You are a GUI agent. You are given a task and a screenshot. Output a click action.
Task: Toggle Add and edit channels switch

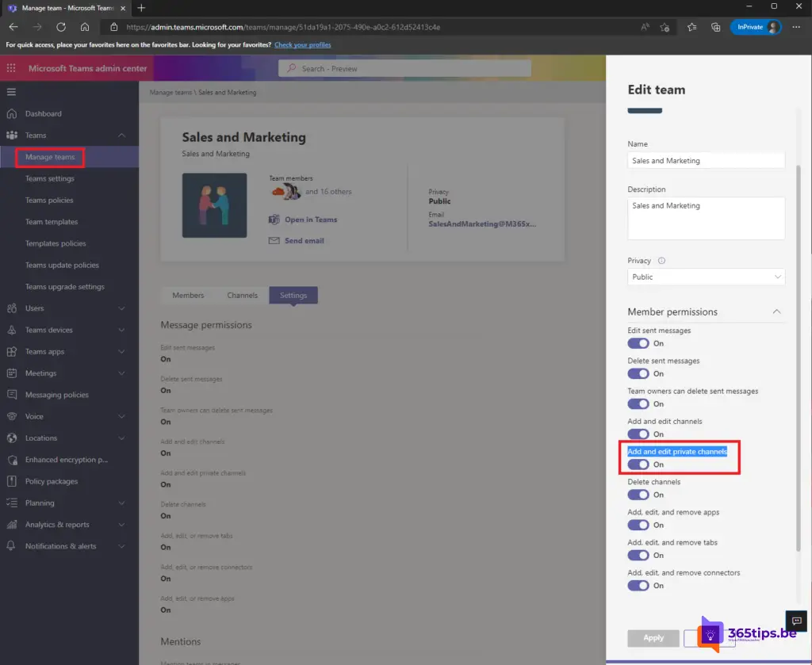(638, 434)
